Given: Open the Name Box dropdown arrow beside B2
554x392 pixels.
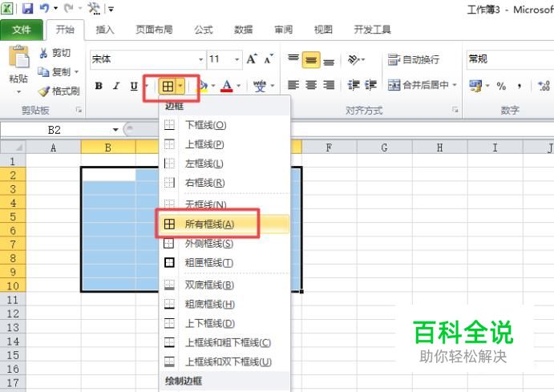Looking at the screenshot, I should [115, 130].
